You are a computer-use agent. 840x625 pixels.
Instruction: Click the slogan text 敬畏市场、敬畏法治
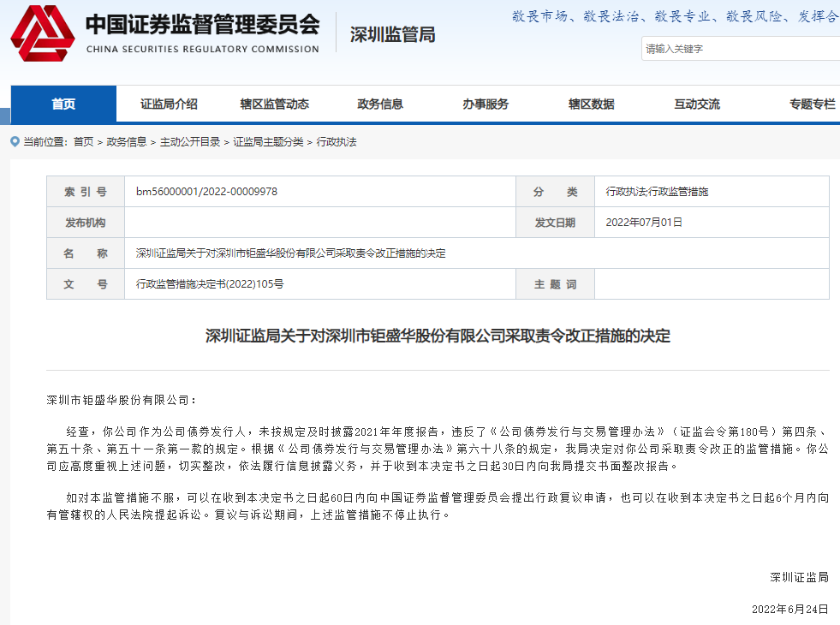(x=576, y=16)
